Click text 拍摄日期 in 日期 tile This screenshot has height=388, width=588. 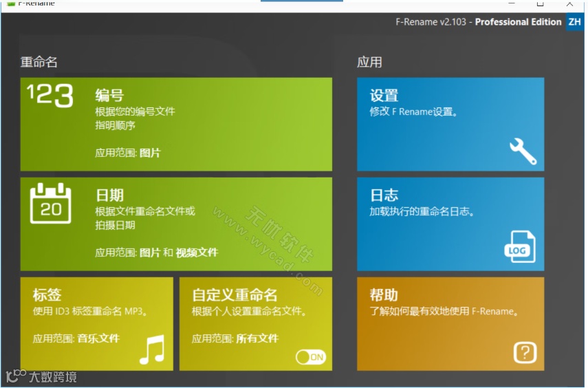(x=115, y=225)
